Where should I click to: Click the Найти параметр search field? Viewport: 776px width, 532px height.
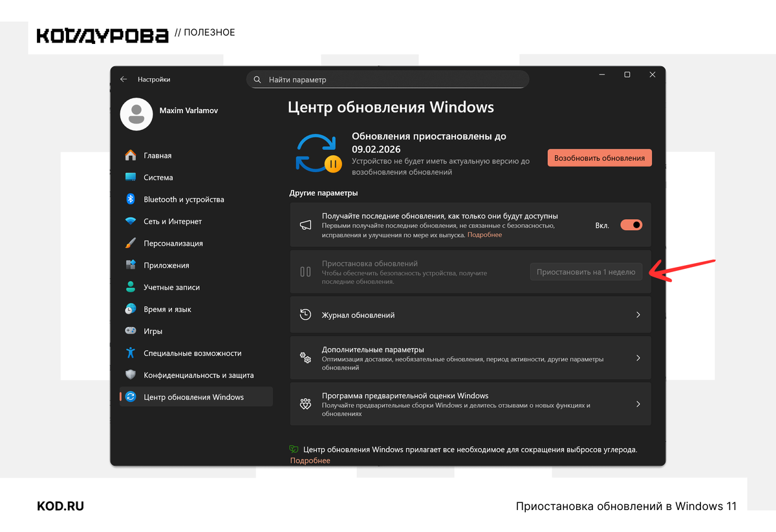coord(387,80)
